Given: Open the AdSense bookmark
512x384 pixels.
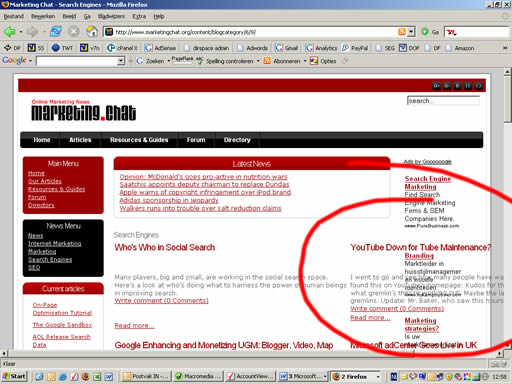Looking at the screenshot, I should (160, 48).
